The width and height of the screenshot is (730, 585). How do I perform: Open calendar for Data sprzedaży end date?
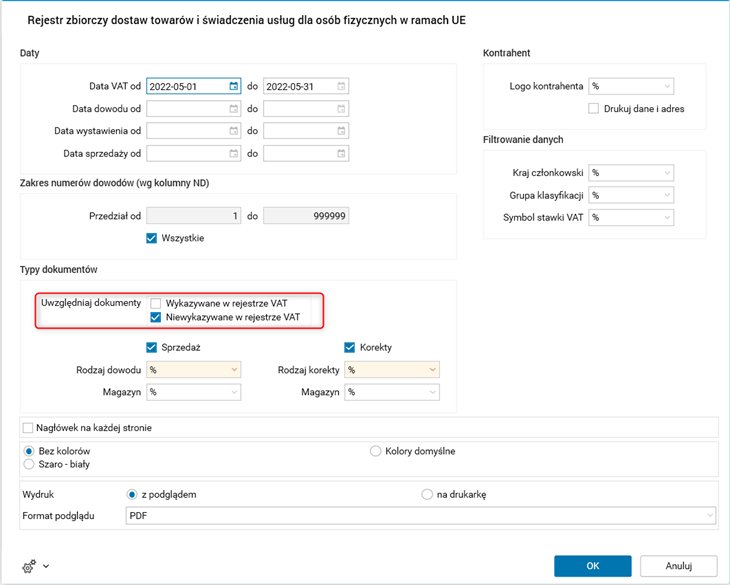click(x=341, y=153)
